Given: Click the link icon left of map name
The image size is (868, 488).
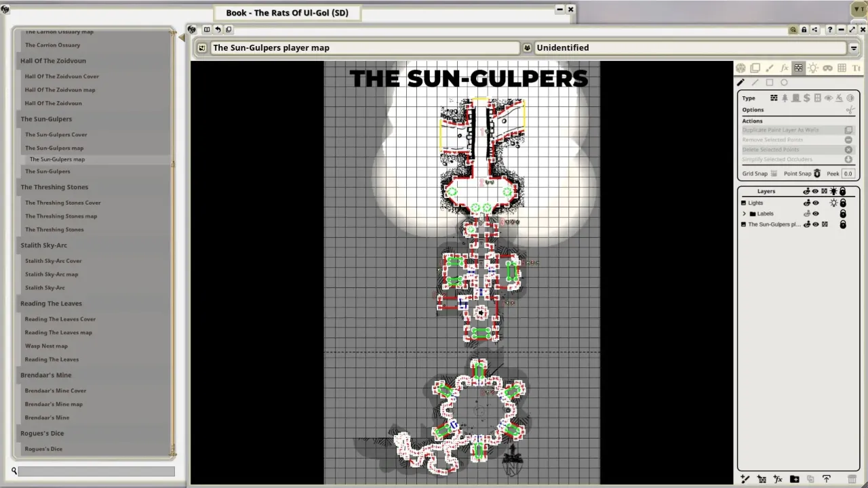Looking at the screenshot, I should [202, 47].
